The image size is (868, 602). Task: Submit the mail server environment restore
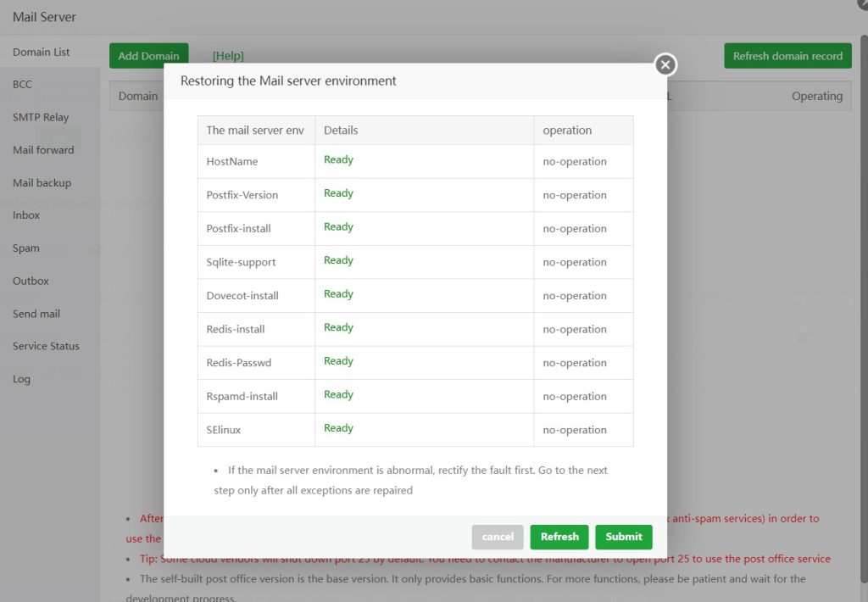tap(624, 537)
